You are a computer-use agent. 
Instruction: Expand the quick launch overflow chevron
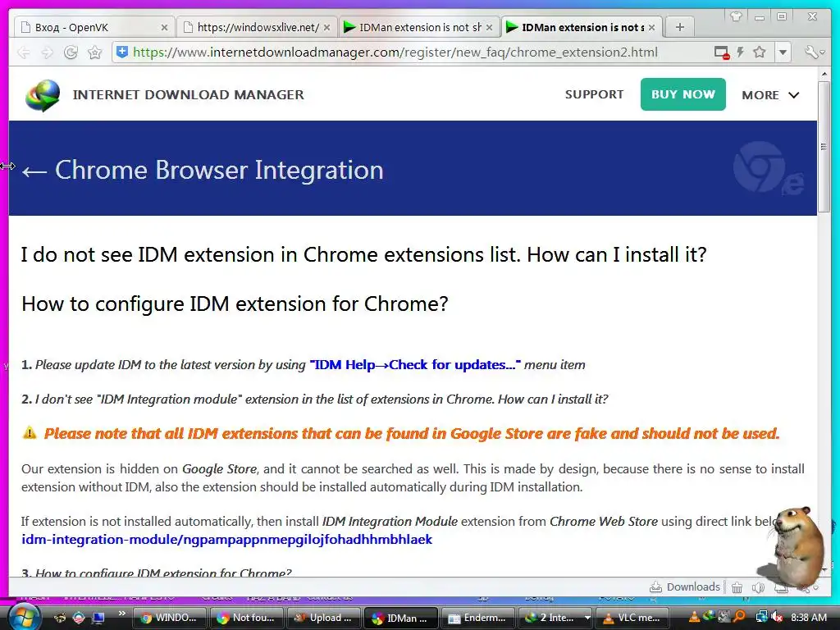pyautogui.click(x=122, y=614)
